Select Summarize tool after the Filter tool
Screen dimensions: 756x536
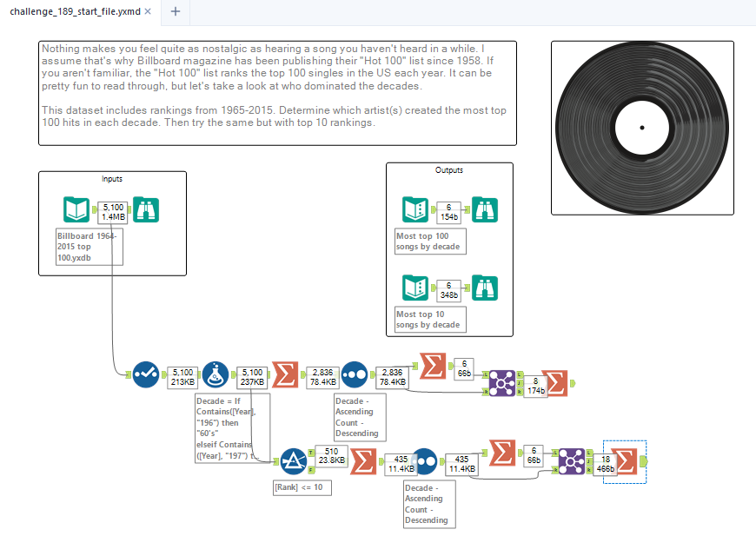[x=363, y=461]
